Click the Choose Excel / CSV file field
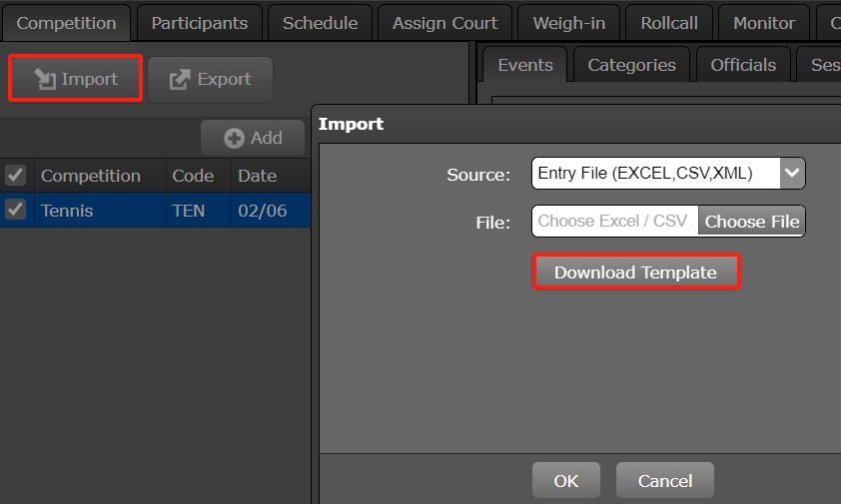Viewport: 841px width, 504px height. coord(614,222)
